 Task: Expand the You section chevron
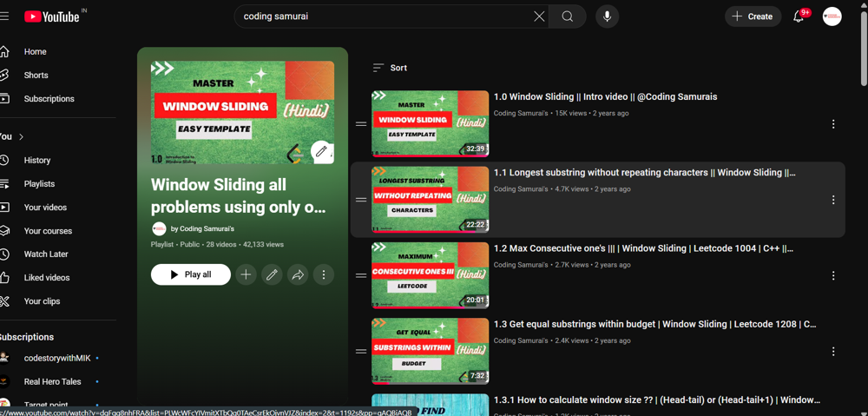[x=22, y=137]
